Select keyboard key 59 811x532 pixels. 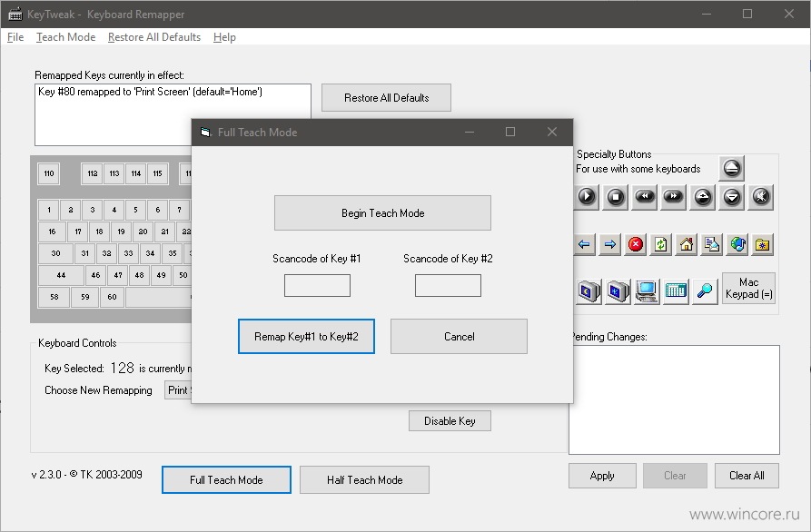click(x=84, y=297)
